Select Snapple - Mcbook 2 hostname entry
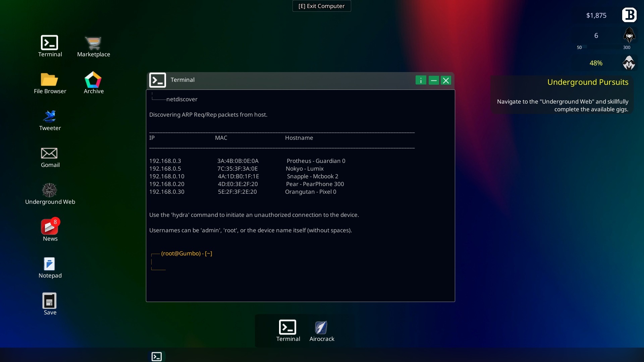The height and width of the screenshot is (362, 644). pyautogui.click(x=312, y=176)
